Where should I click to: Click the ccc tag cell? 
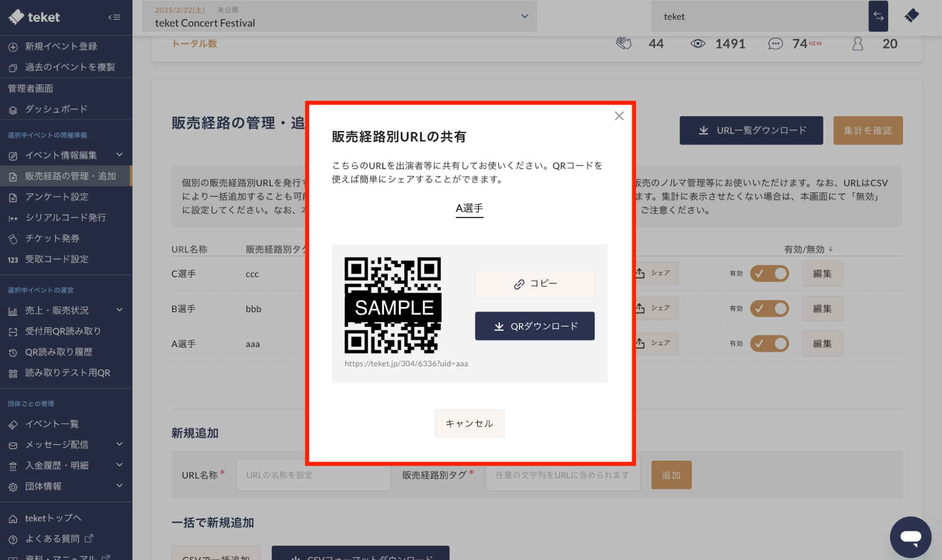click(x=252, y=274)
